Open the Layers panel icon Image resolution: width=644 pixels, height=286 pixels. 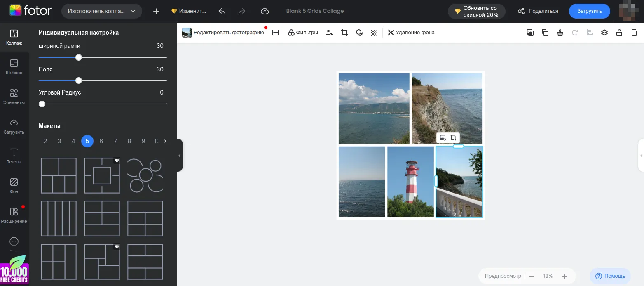(x=604, y=32)
